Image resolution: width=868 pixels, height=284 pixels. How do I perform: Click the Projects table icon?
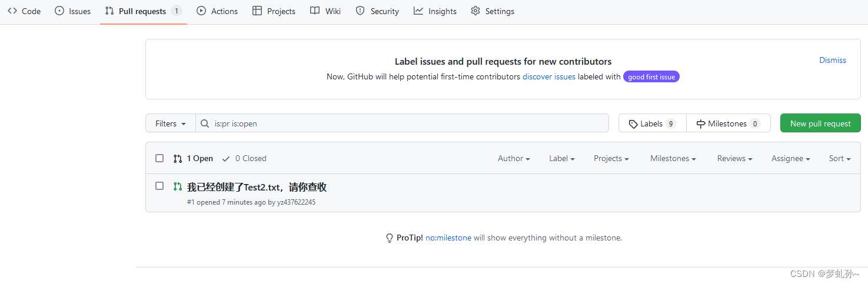click(x=257, y=11)
